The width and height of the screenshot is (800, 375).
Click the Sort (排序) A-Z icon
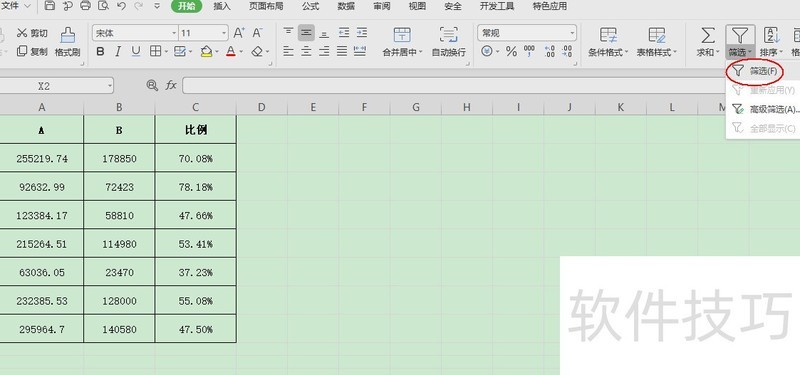771,35
